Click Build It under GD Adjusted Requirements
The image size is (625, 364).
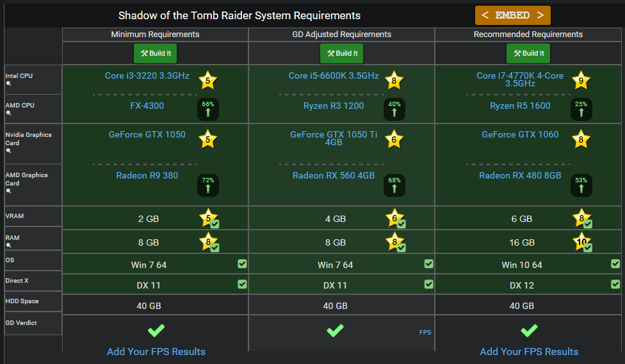pos(341,53)
